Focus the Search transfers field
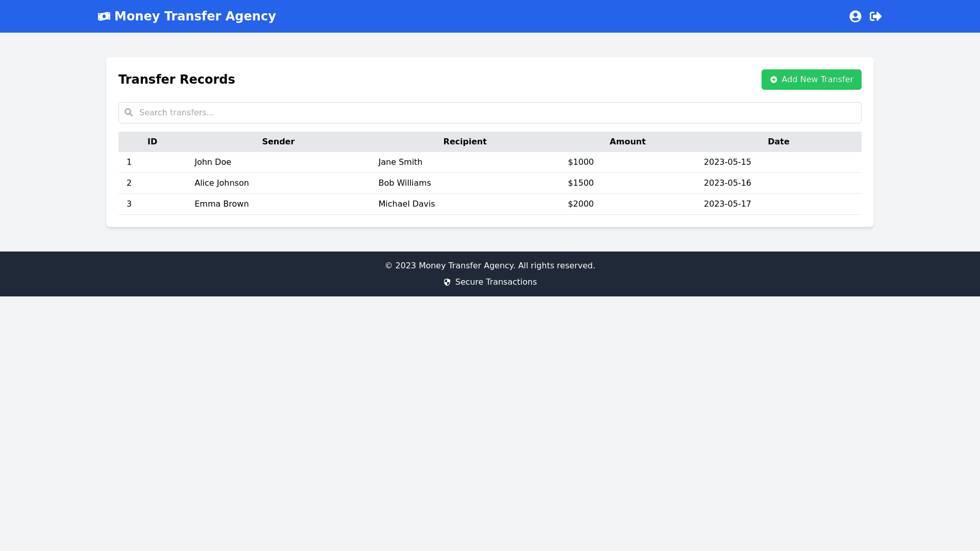 click(x=490, y=112)
